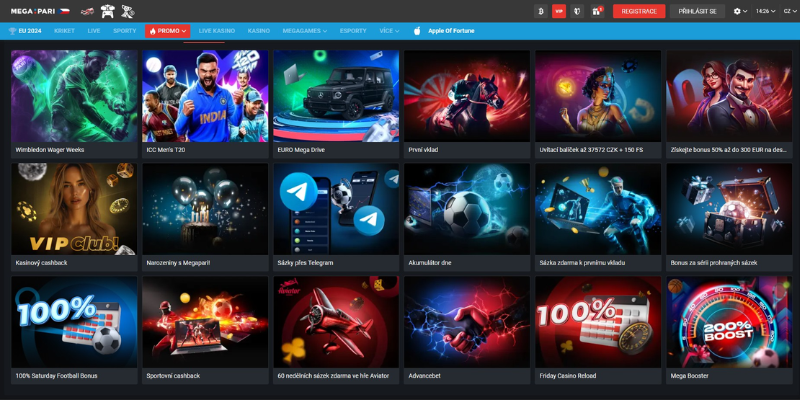Open the Aviator 60 nedělních sázek promo
800x400 pixels.
pos(336,330)
